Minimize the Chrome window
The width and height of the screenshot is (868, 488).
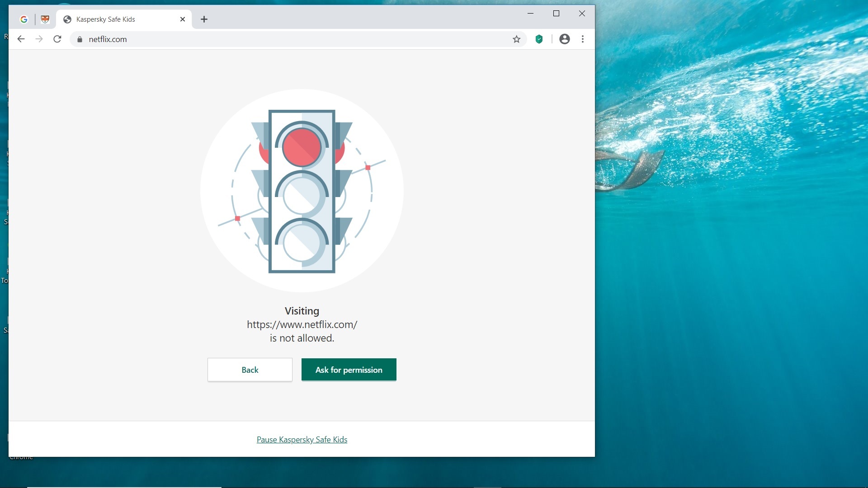pos(531,14)
